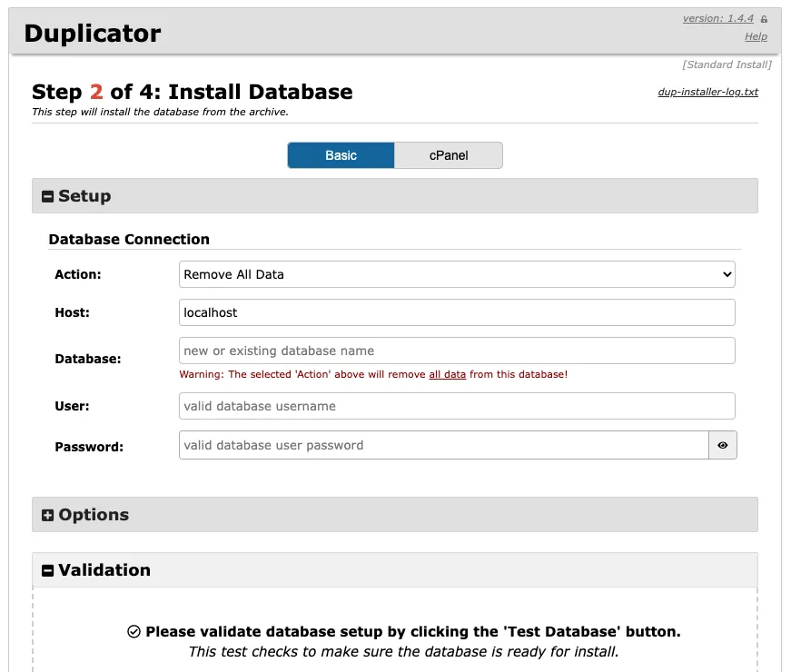Click the 'Password:' label
Viewport: 791px width, 672px height.
89,447
